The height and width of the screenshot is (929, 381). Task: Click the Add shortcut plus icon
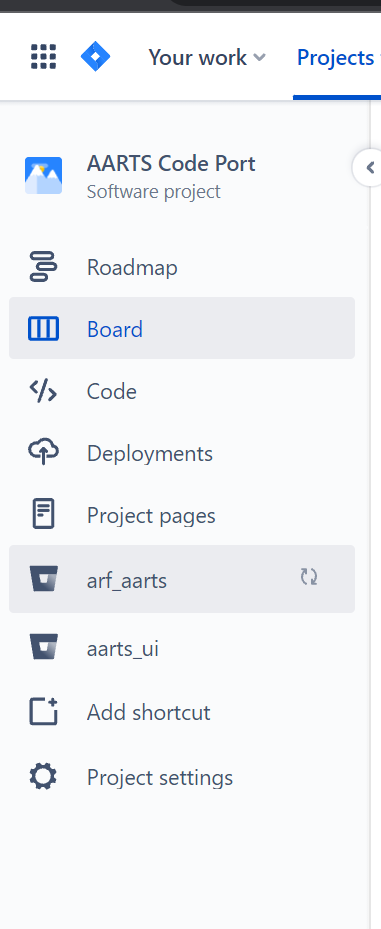[x=43, y=712]
